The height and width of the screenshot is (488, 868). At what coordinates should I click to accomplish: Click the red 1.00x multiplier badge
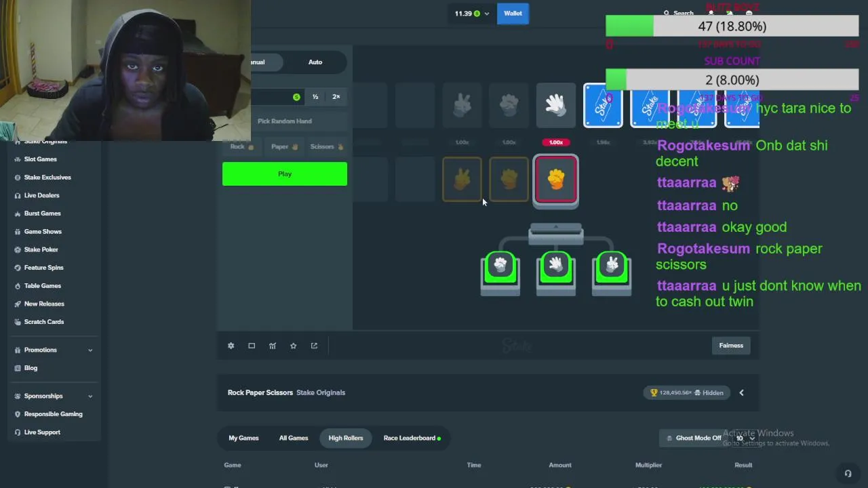point(556,142)
